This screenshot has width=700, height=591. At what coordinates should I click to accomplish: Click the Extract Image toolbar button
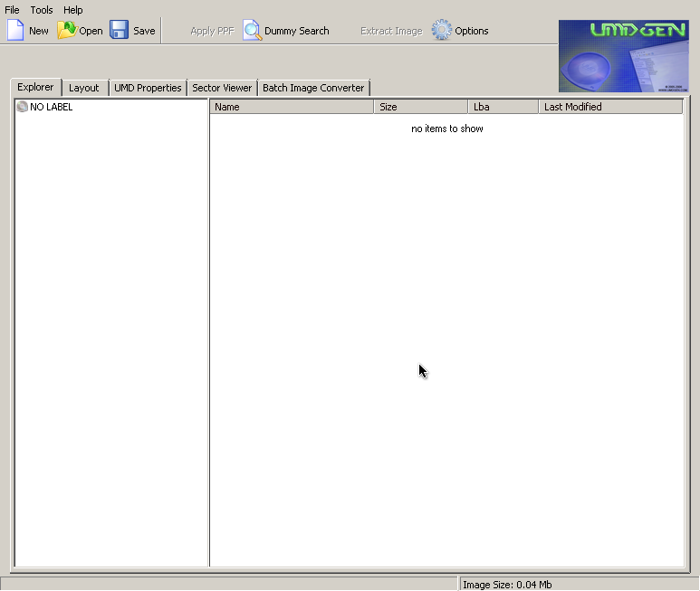pos(391,31)
